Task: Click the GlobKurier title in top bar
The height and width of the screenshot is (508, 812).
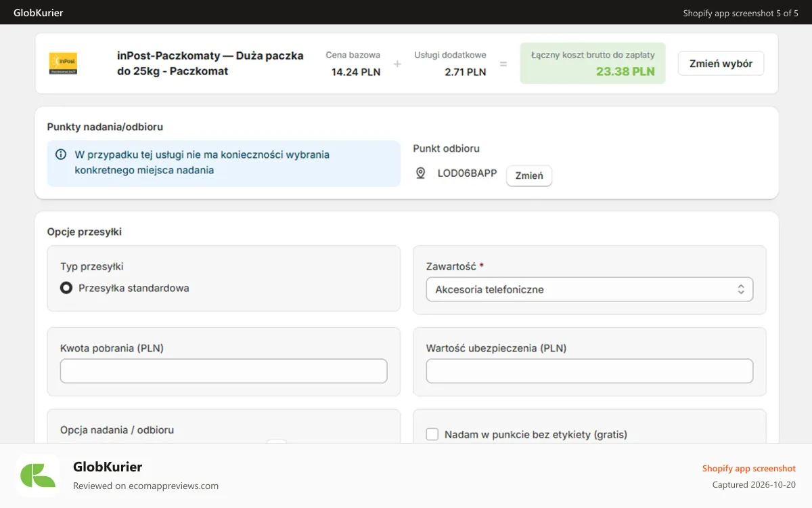Action: (39, 13)
